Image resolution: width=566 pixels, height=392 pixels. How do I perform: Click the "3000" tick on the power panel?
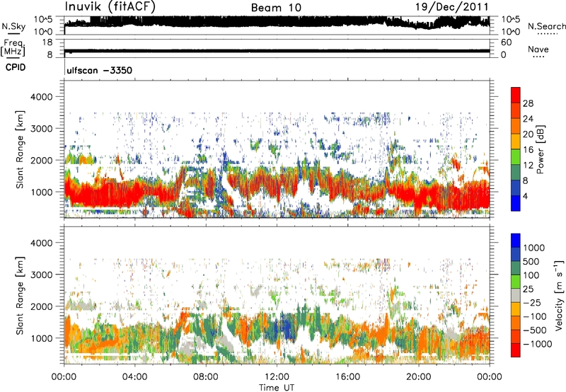(x=41, y=129)
